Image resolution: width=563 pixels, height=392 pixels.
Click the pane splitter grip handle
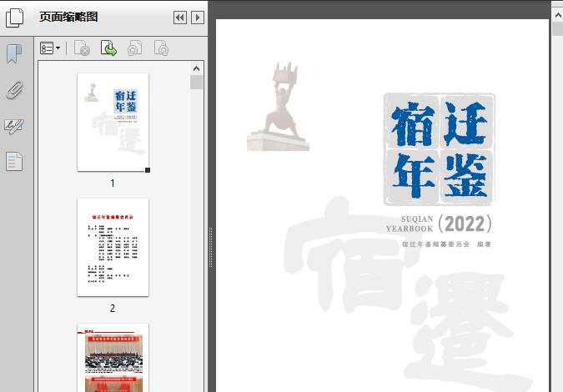pyautogui.click(x=211, y=248)
